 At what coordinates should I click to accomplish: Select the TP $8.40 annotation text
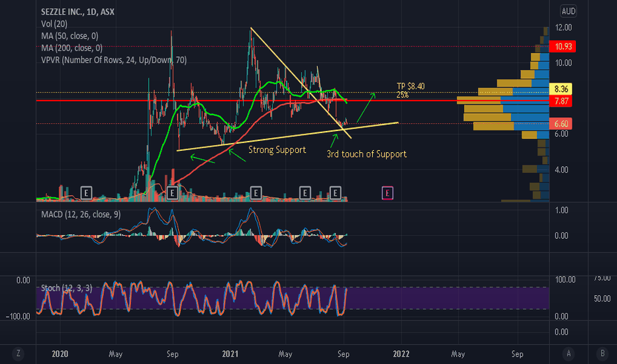pos(410,86)
